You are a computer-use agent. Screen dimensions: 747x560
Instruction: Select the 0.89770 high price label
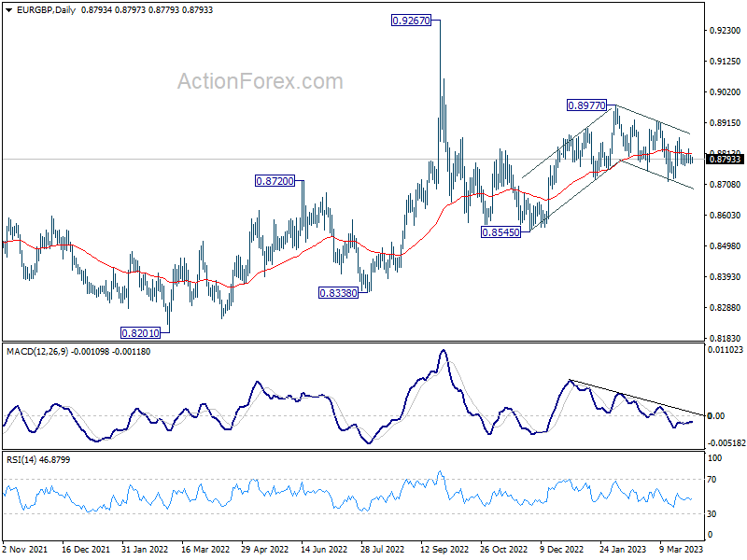point(586,105)
